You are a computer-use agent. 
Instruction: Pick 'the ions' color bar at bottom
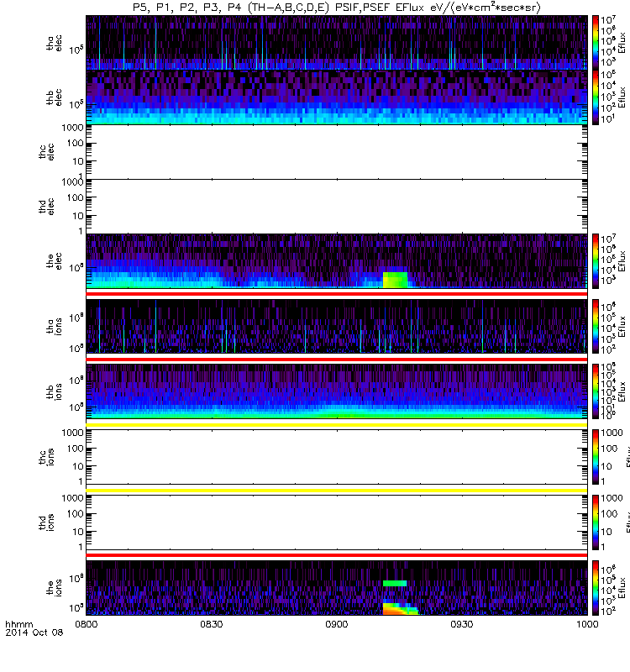(x=596, y=587)
